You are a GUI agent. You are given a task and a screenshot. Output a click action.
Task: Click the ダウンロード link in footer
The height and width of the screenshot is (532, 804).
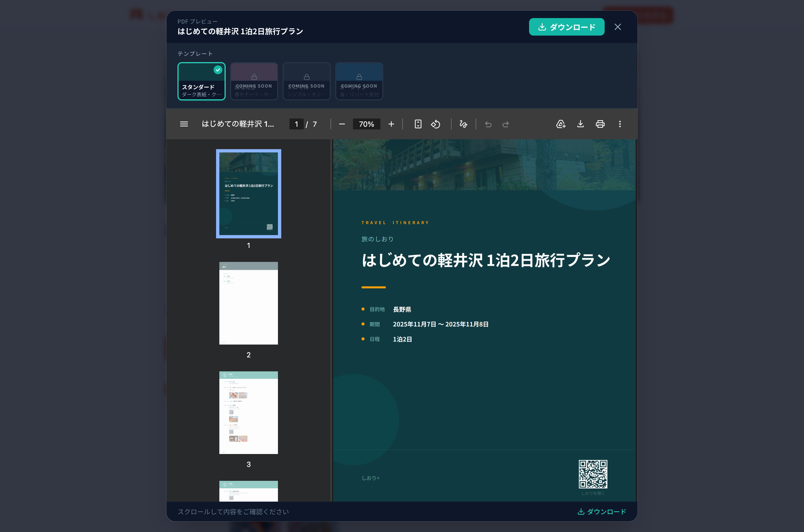click(x=602, y=512)
